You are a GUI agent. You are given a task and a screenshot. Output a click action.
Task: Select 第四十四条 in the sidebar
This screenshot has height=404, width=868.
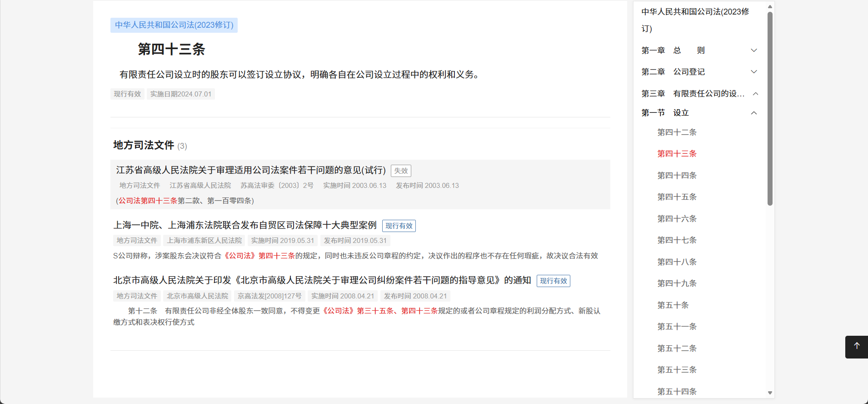(x=677, y=176)
